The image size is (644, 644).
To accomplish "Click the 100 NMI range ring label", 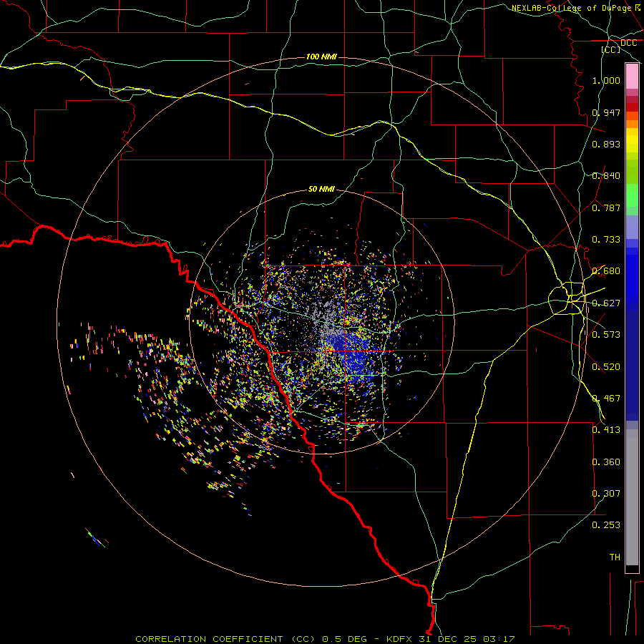I will [321, 57].
